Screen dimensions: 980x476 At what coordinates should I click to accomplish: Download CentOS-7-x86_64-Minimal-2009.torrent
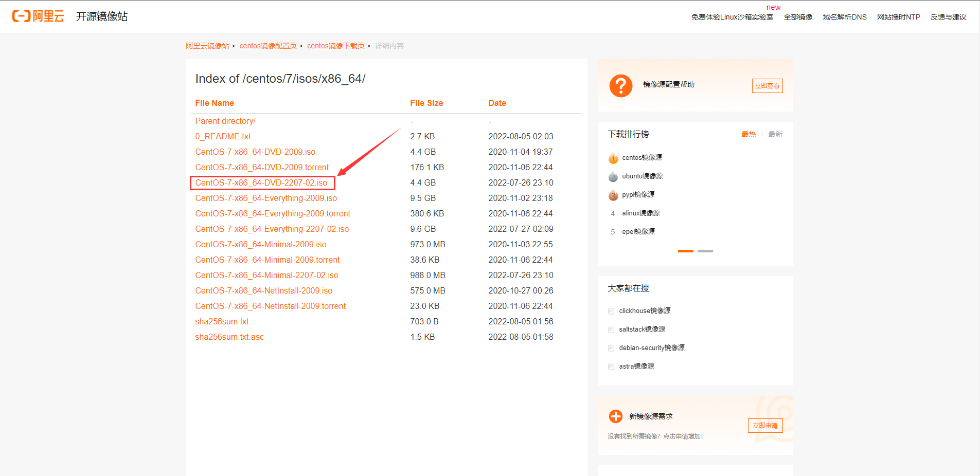(267, 260)
